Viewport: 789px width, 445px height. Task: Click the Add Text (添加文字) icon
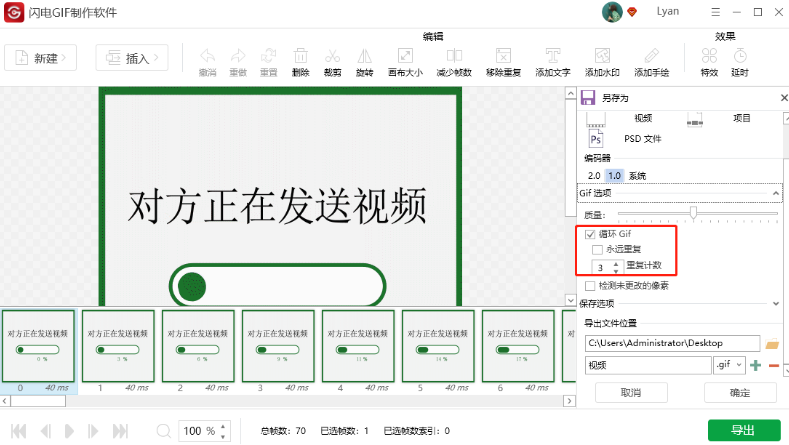(x=552, y=58)
